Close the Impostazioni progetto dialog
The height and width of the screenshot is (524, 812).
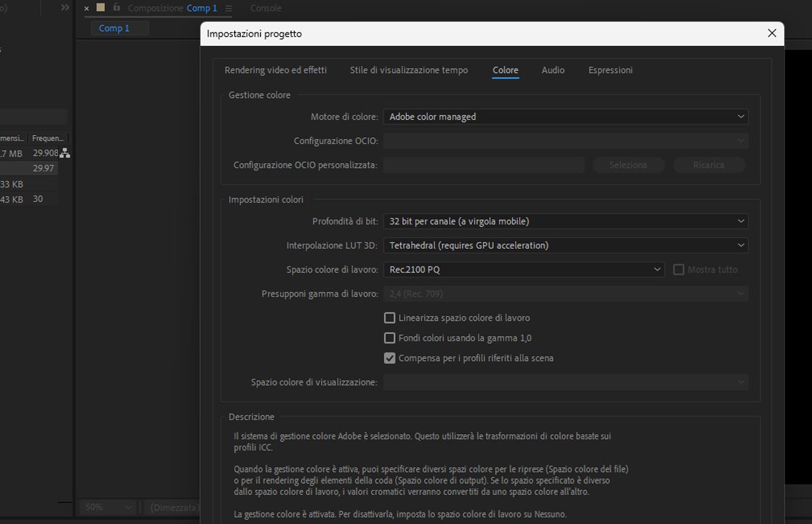772,33
